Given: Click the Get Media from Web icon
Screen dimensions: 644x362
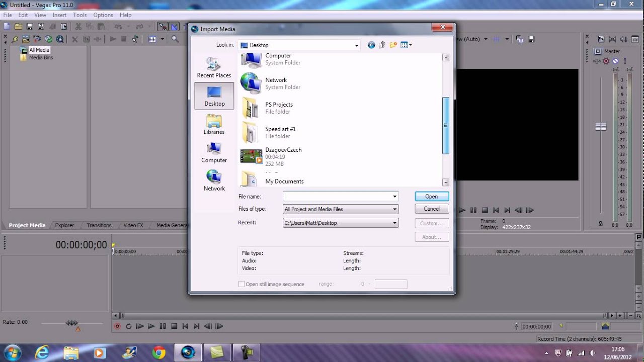Looking at the screenshot, I should pyautogui.click(x=60, y=39).
